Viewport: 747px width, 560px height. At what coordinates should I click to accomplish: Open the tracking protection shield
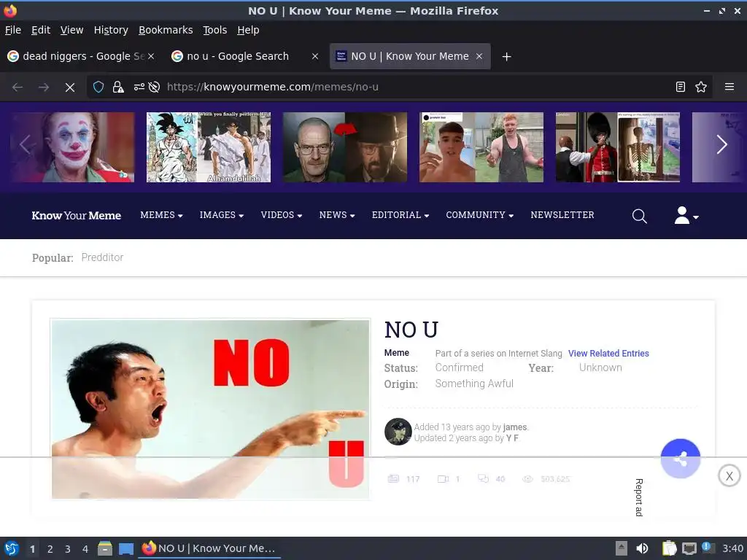pos(98,87)
